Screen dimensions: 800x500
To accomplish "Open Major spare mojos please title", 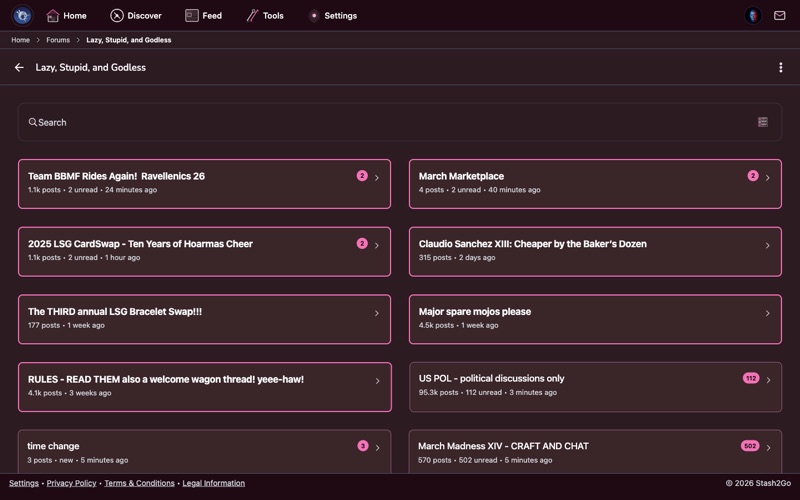I will coord(475,312).
